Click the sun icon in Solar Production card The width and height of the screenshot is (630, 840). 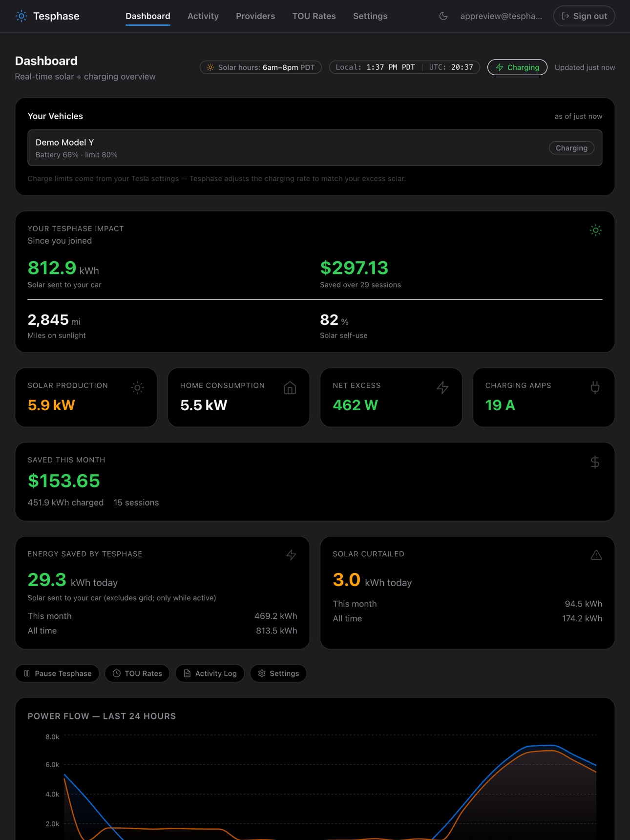point(137,388)
